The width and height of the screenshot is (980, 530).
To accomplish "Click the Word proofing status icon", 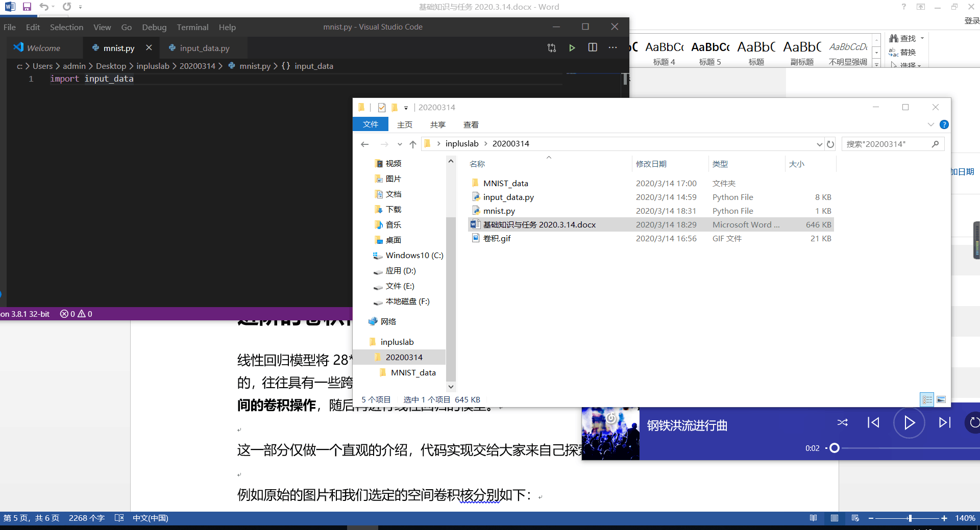I will pos(119,518).
